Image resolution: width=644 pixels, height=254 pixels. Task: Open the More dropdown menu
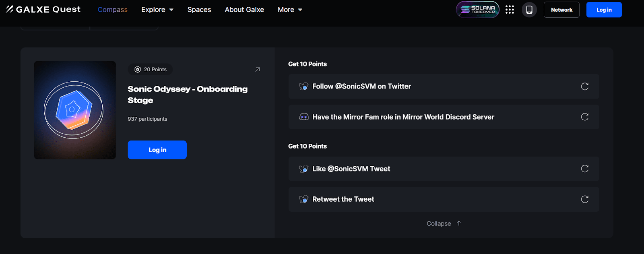pyautogui.click(x=290, y=10)
